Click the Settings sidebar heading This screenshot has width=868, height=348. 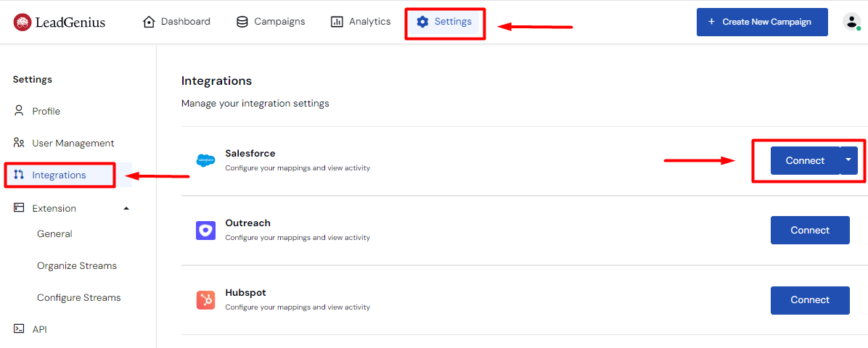point(33,79)
